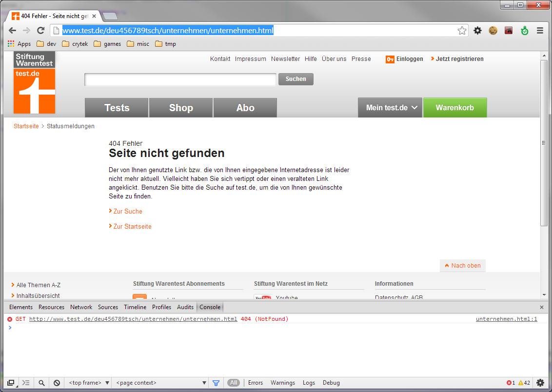Select the Warnings filter in console
This screenshot has height=392, width=552.
(x=283, y=383)
